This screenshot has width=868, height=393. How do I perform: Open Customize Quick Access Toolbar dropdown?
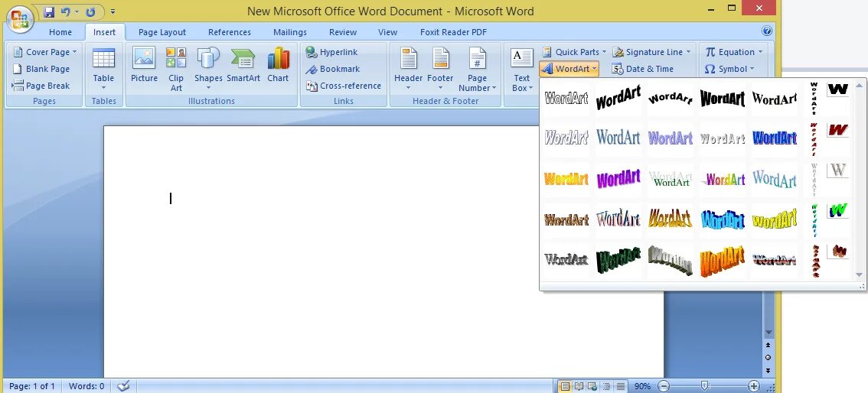[x=113, y=11]
